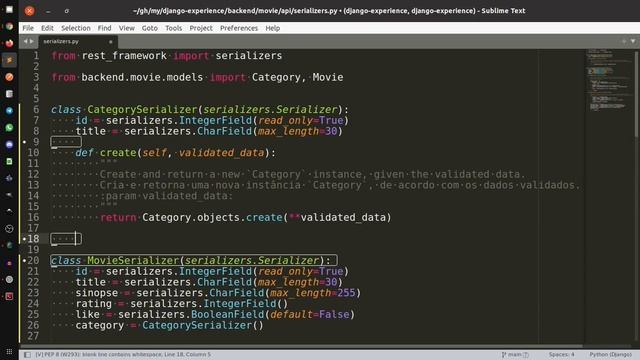Click the lint marker dot on line 9
640x360 pixels.
point(24,142)
